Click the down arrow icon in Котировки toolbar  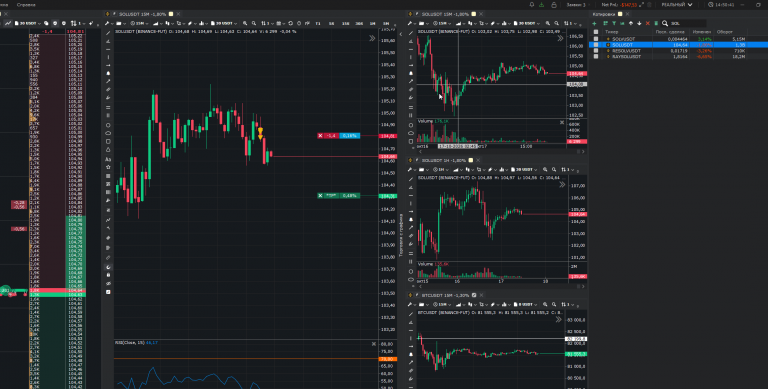click(x=639, y=24)
